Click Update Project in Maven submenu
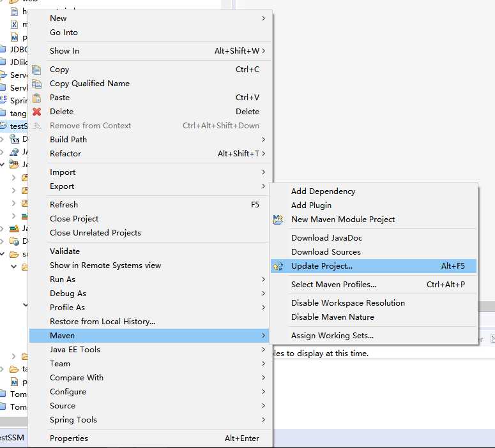 (x=374, y=266)
